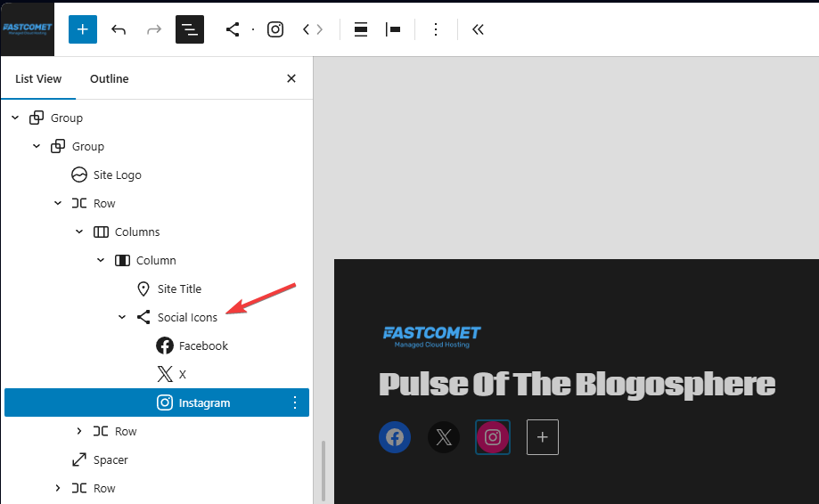Viewport: 819px width, 504px height.
Task: Select the parent Social Icons toolbar icon
Action: coord(233,29)
